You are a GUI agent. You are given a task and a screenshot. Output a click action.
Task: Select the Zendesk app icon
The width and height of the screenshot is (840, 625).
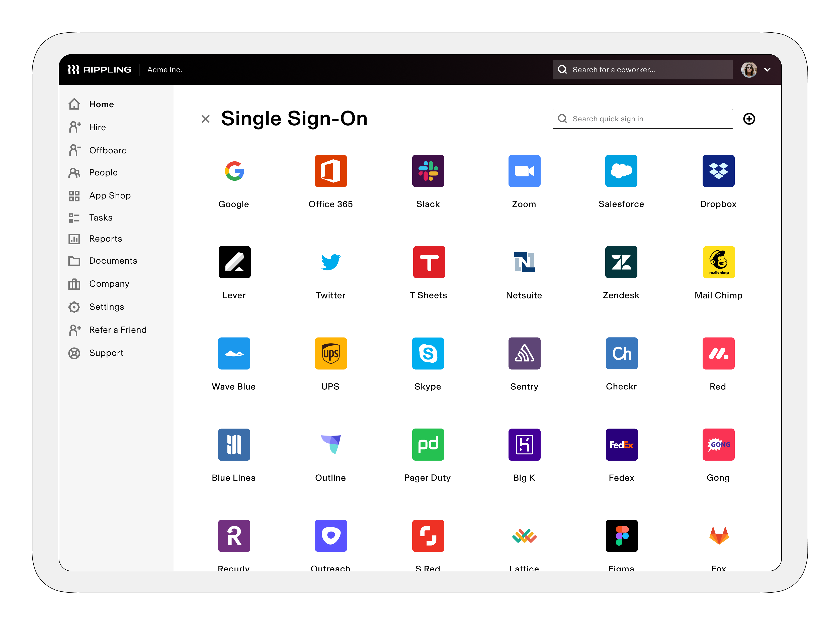pos(621,262)
